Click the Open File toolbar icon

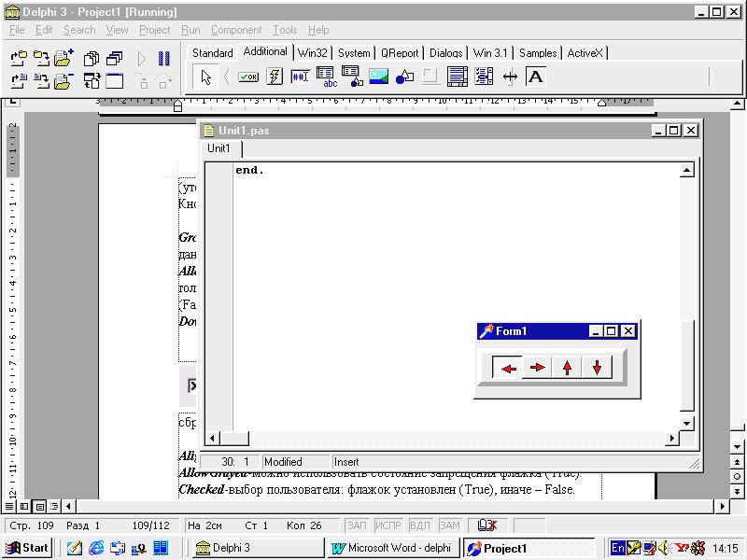[x=19, y=81]
